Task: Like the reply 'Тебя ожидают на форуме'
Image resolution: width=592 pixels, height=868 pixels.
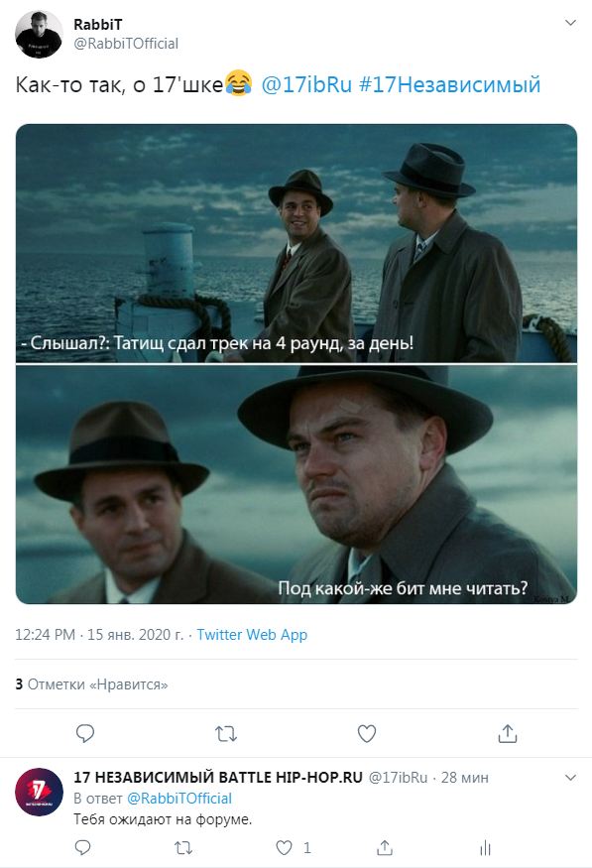Action: [x=284, y=847]
